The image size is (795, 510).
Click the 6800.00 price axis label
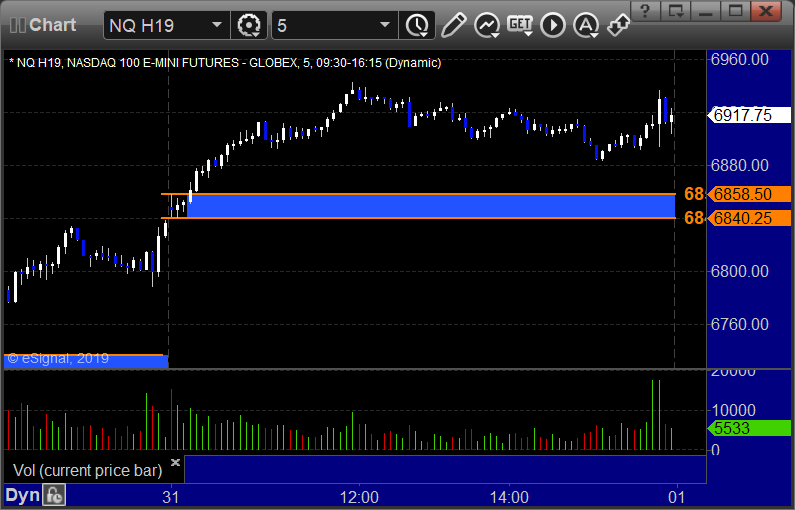(x=740, y=271)
